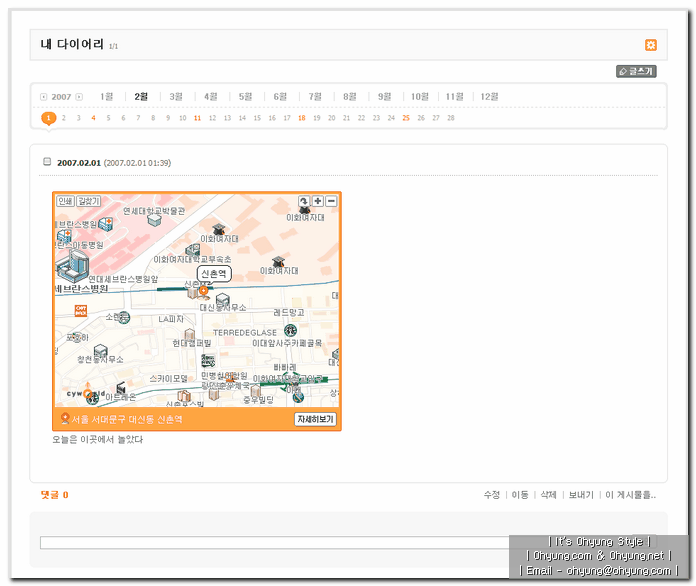Select day 4 in date row
696x586 pixels.
93,118
